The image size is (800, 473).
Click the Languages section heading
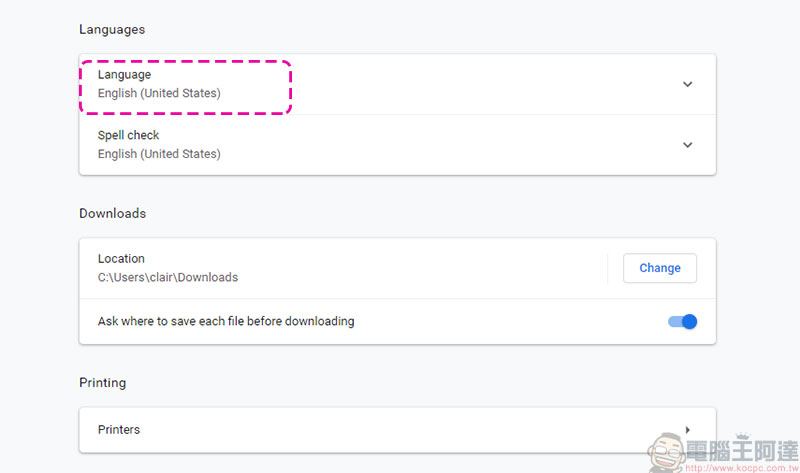point(112,30)
